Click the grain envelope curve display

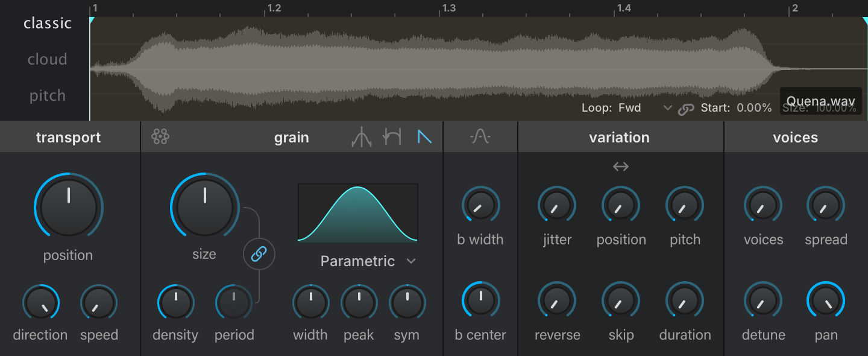click(358, 213)
